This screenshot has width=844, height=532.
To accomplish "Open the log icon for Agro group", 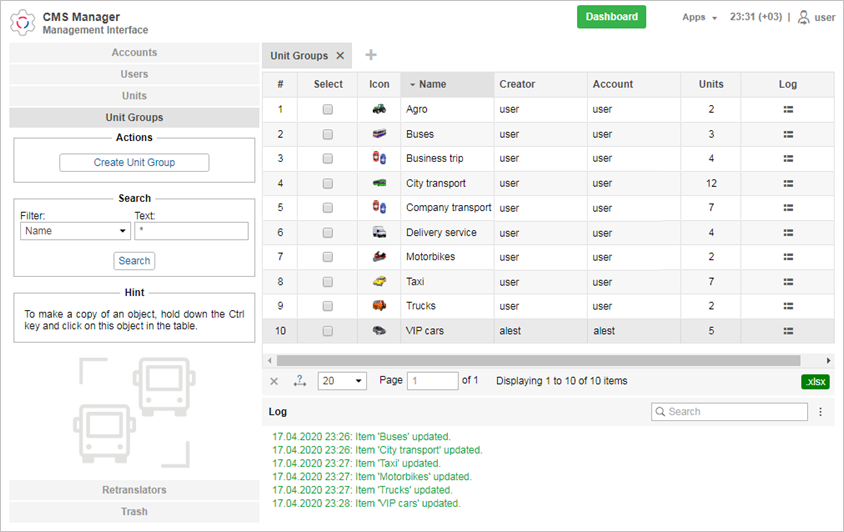I will (788, 109).
